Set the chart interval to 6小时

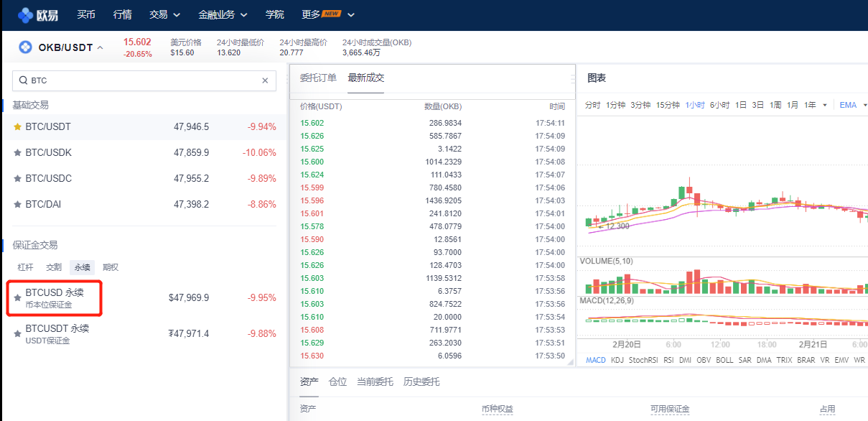click(720, 105)
